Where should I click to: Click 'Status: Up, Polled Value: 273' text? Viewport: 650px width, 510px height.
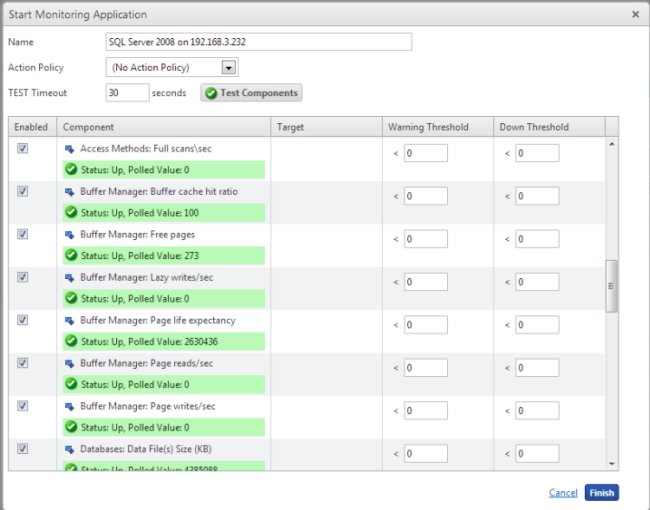[x=140, y=256]
